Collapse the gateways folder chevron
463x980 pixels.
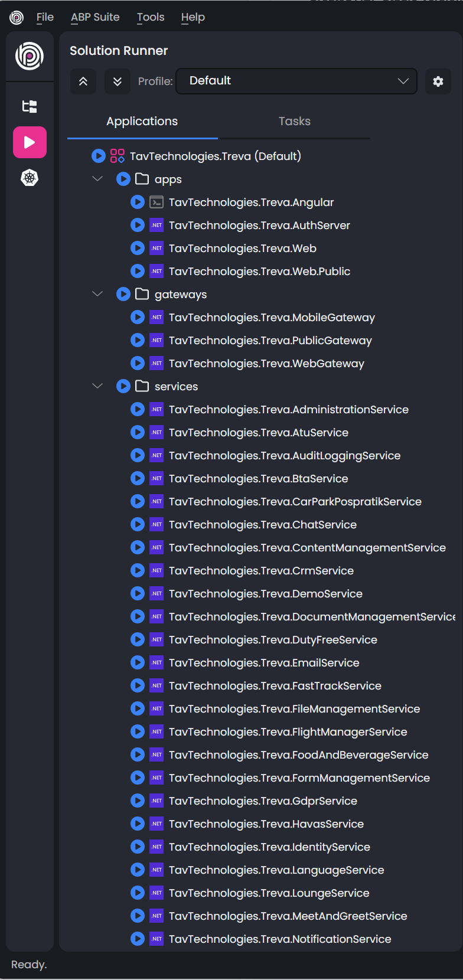click(x=97, y=293)
